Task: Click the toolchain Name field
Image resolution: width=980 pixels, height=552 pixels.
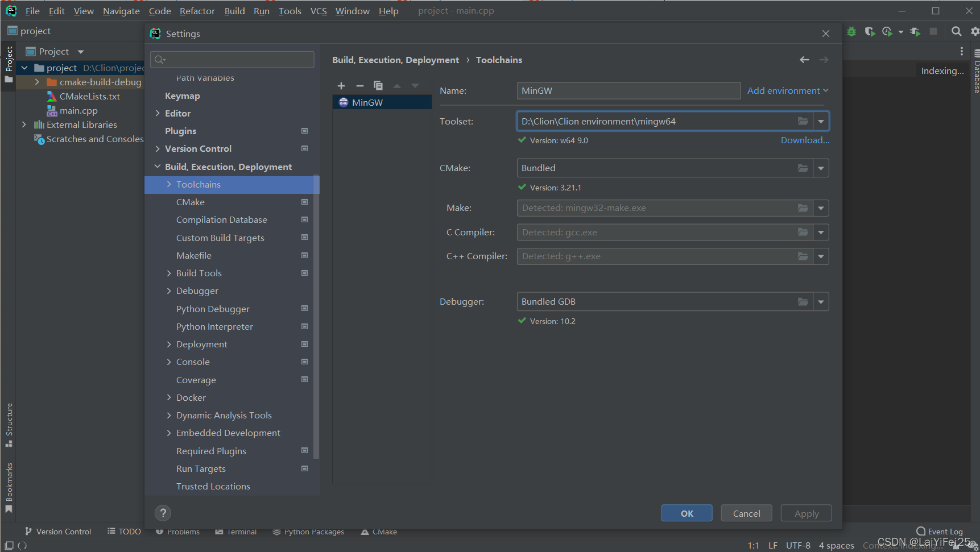Action: point(628,91)
